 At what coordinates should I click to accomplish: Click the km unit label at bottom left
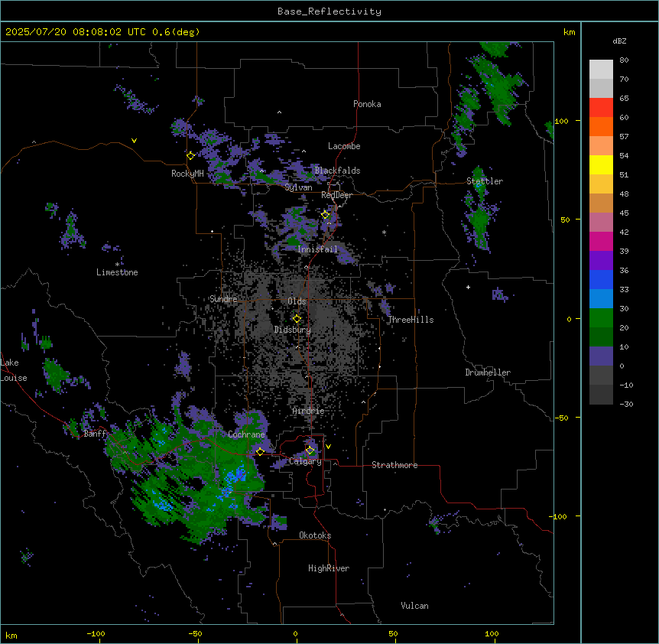[x=11, y=636]
